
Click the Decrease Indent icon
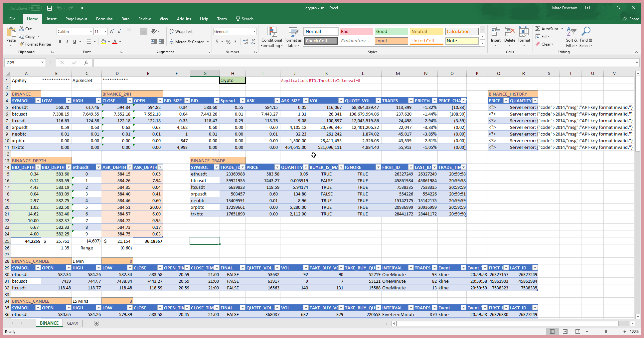click(154, 42)
